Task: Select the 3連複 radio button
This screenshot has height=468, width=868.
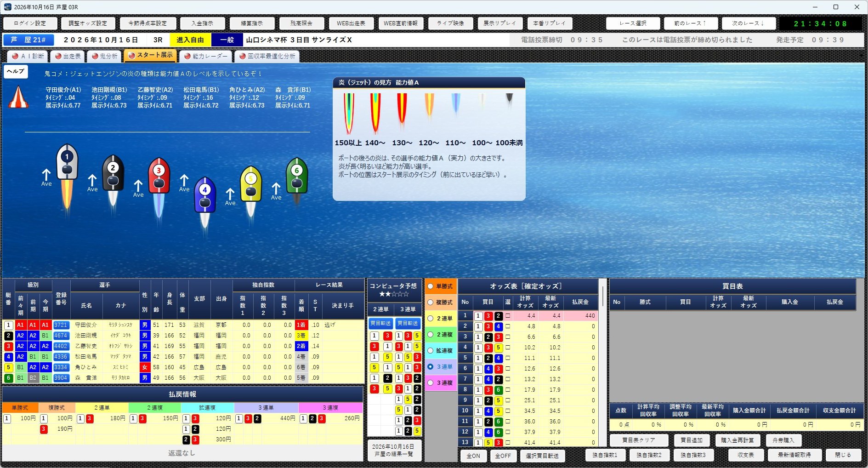Action: pyautogui.click(x=431, y=383)
